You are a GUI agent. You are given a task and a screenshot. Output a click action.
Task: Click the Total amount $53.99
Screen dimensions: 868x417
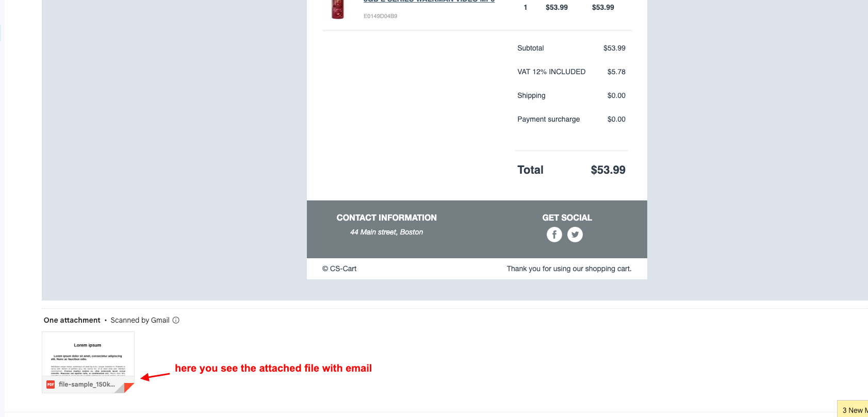click(608, 170)
